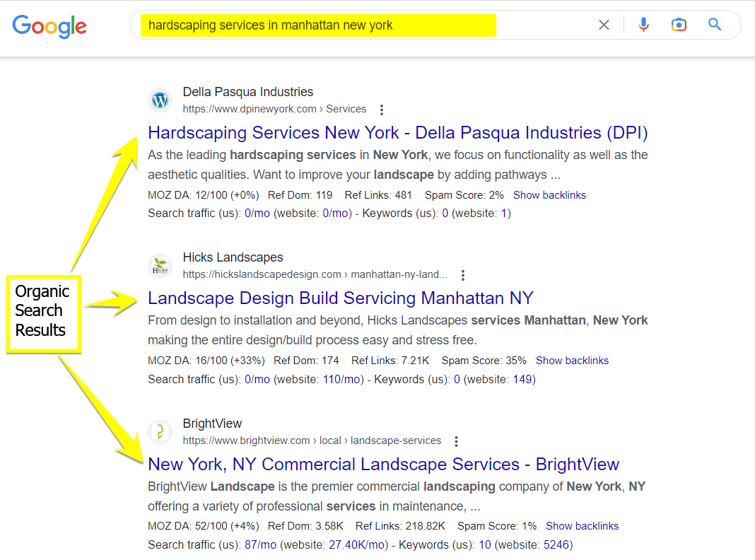755x560 pixels.
Task: Click Ref Links: 218.82K text
Action: click(400, 526)
